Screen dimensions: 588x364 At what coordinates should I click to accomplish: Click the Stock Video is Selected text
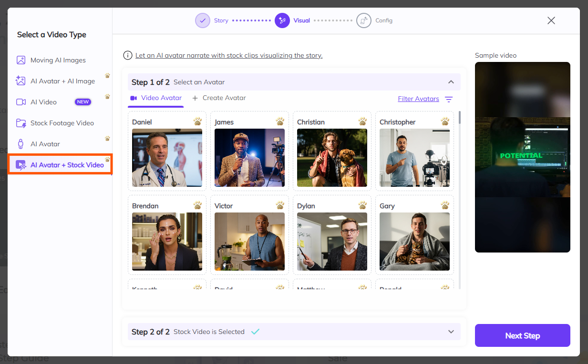pos(209,332)
